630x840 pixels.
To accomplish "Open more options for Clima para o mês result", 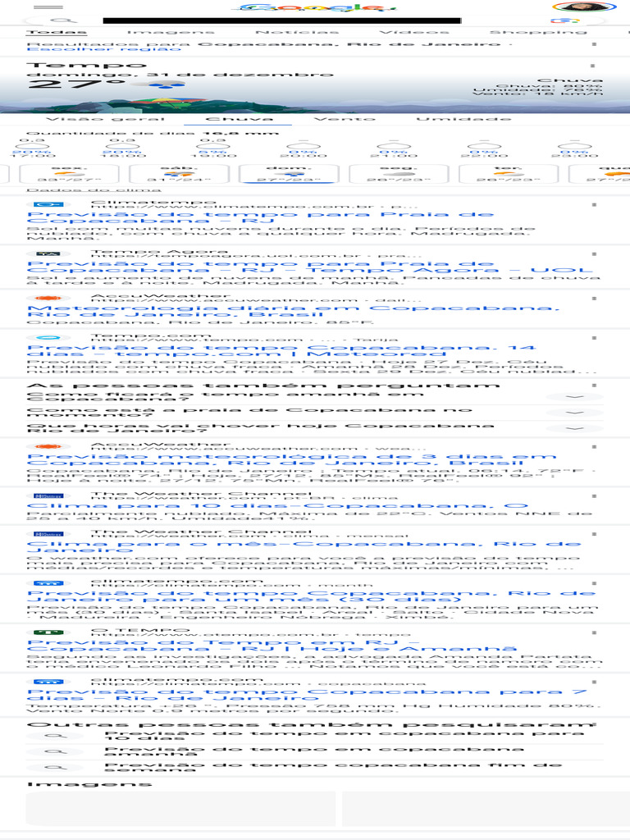I will 594,534.
